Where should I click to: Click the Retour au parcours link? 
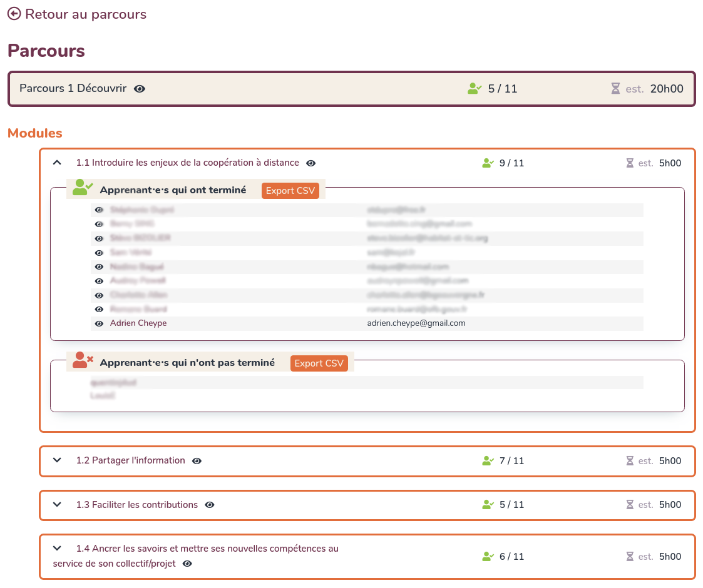click(85, 14)
